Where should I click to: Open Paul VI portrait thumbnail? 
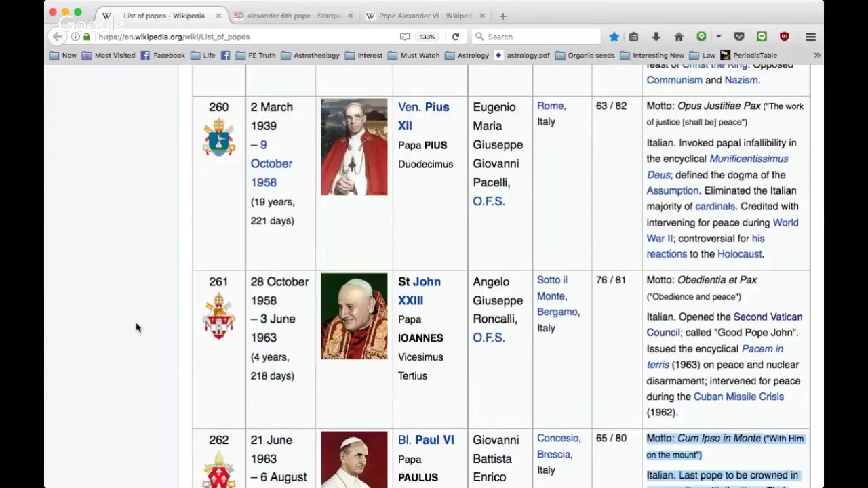[x=354, y=460]
